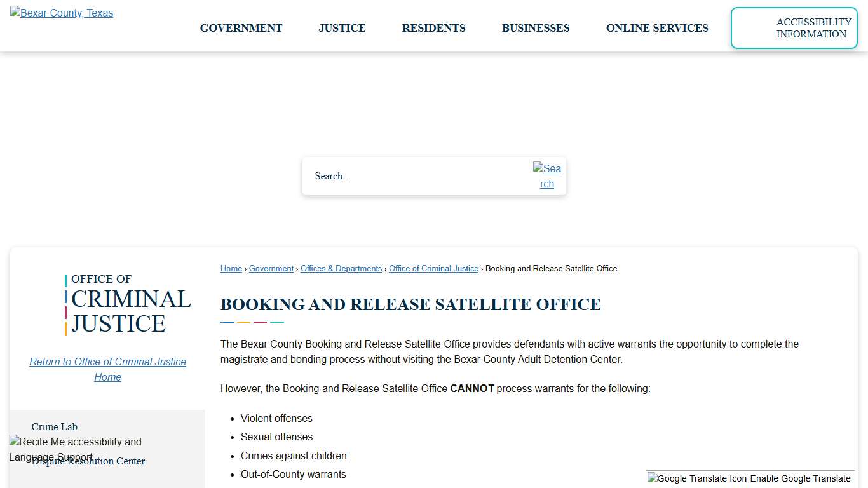Open the Government breadcrumb link

271,268
